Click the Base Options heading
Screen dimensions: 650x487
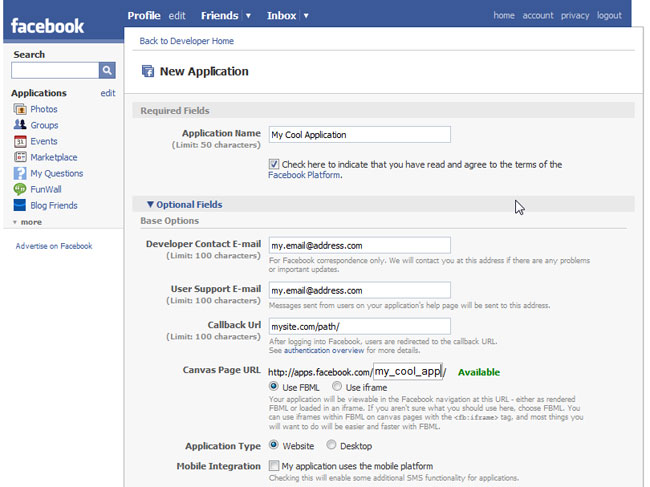pos(170,220)
